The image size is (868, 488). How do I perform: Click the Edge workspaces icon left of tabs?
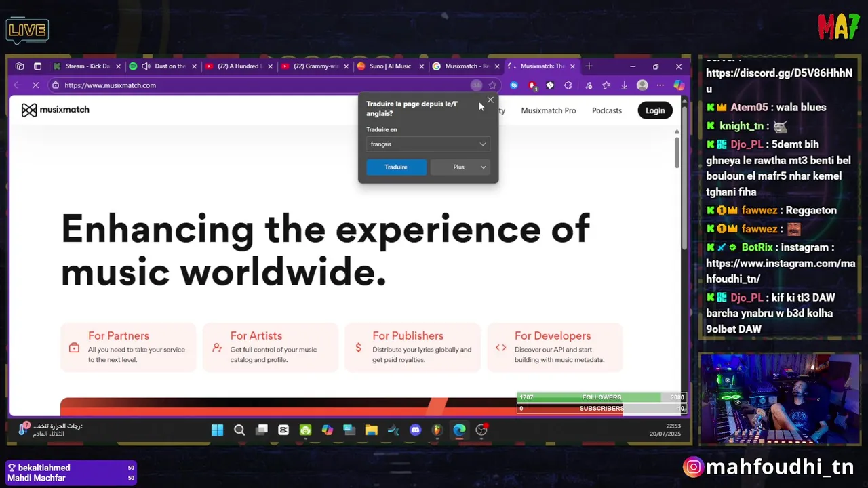tap(20, 66)
